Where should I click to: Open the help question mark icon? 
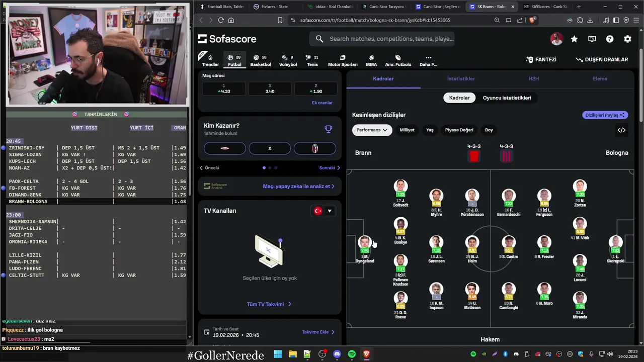[610, 39]
